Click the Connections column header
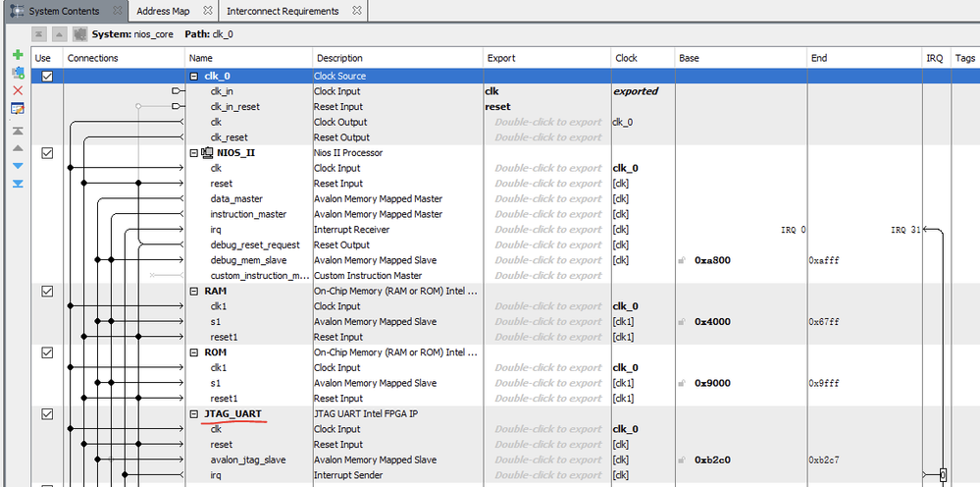 point(124,58)
